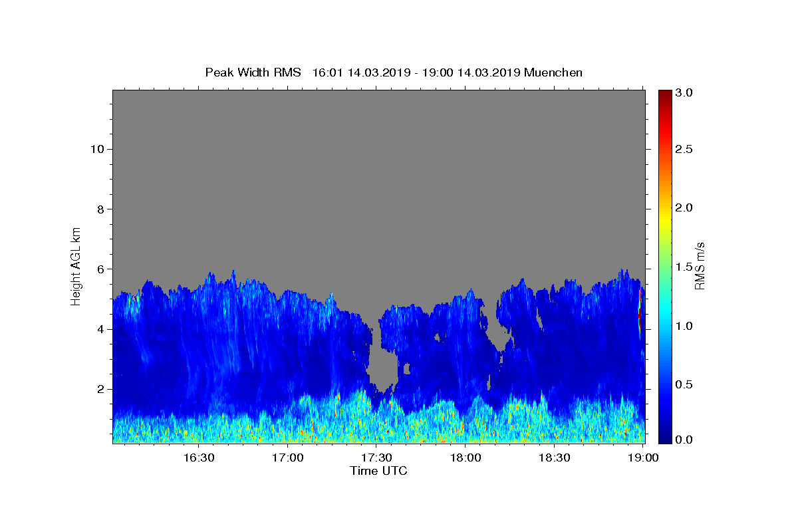Click the colorbar value 2.5
Viewport: 798px width, 532px height.
[x=684, y=149]
